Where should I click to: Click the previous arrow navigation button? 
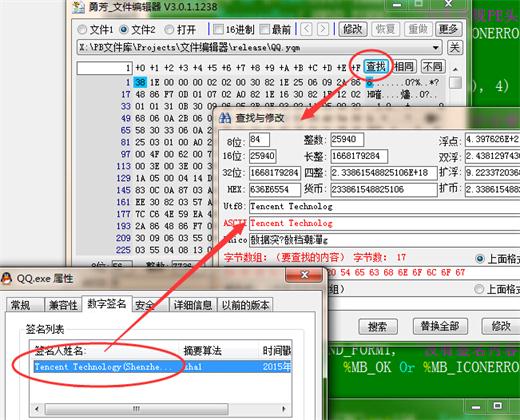(306, 29)
